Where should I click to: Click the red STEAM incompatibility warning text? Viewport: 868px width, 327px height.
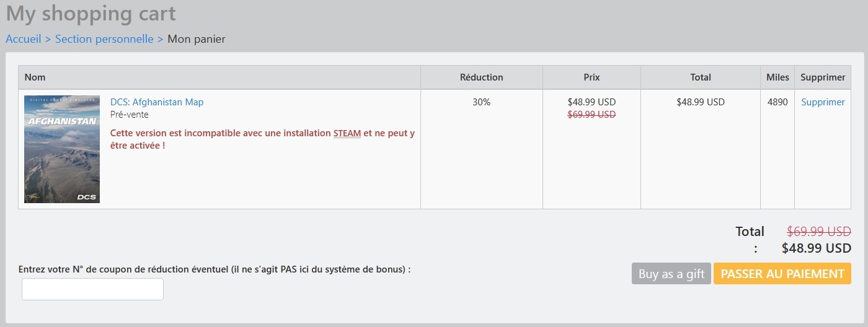pos(262,139)
